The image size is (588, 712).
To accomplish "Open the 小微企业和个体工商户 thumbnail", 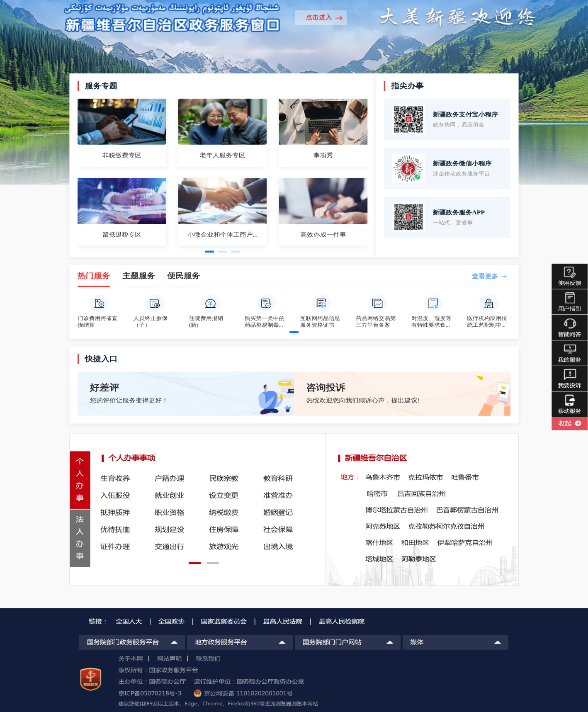I will pyautogui.click(x=222, y=201).
